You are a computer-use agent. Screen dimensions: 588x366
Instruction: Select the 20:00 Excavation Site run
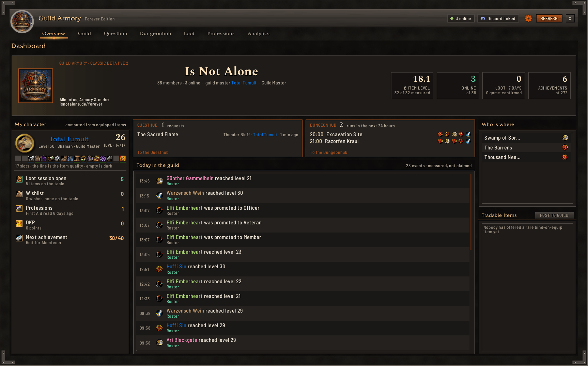pyautogui.click(x=390, y=134)
